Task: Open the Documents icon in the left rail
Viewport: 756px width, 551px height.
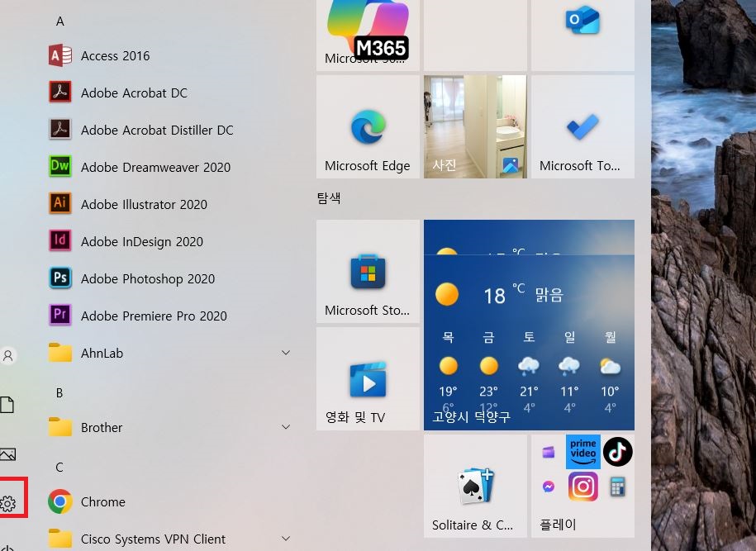Action: click(7, 405)
